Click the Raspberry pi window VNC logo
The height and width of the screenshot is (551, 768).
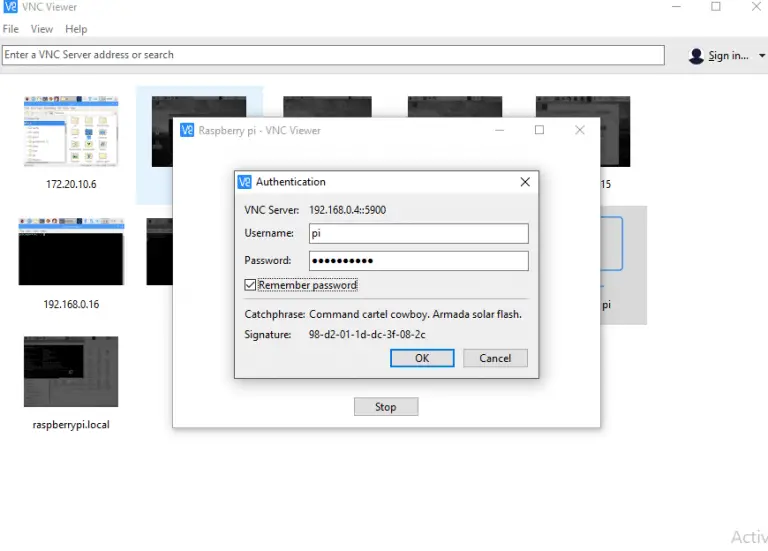tap(187, 130)
